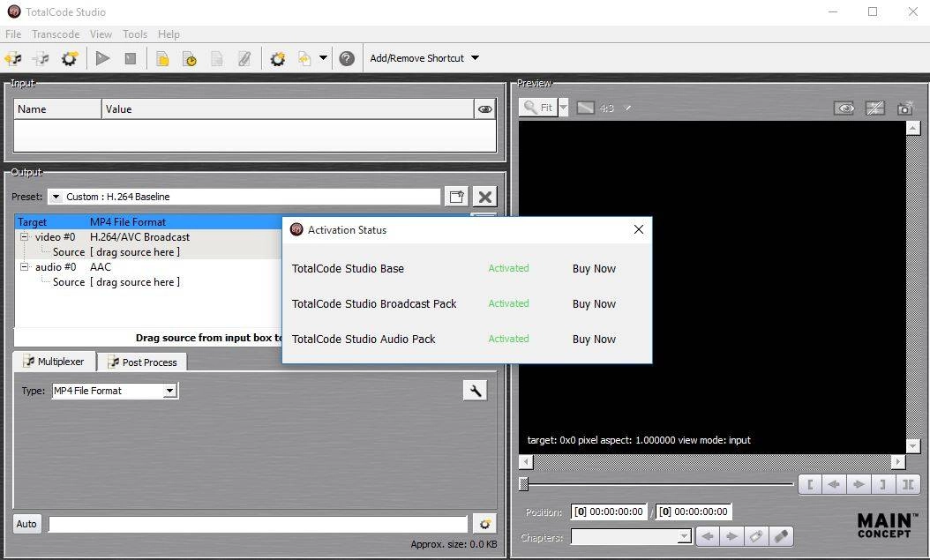The height and width of the screenshot is (560, 930).
Task: Open multiplexer settings with the wrench icon
Action: tap(475, 390)
